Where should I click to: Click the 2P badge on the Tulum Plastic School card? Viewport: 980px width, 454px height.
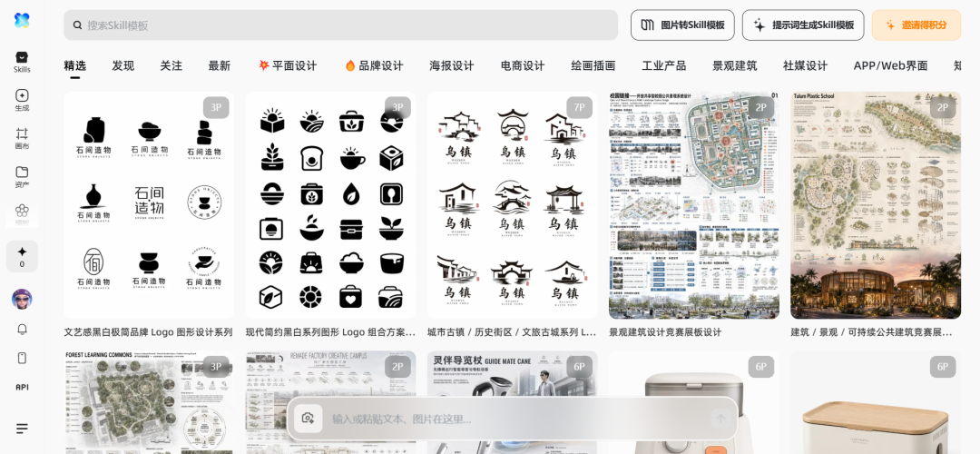943,107
